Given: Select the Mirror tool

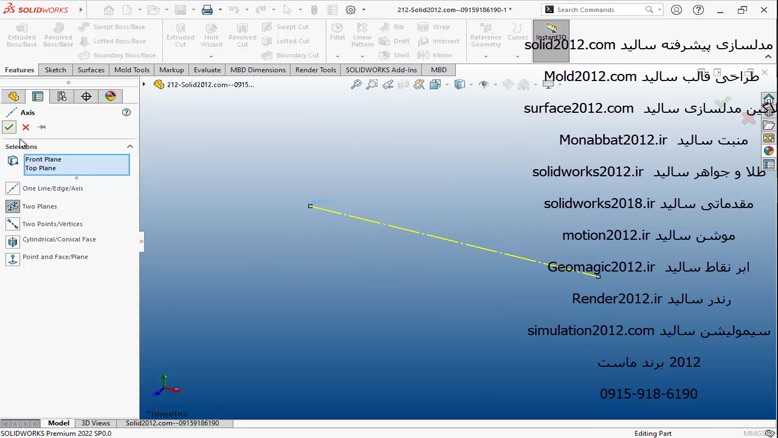Looking at the screenshot, I should coord(435,55).
